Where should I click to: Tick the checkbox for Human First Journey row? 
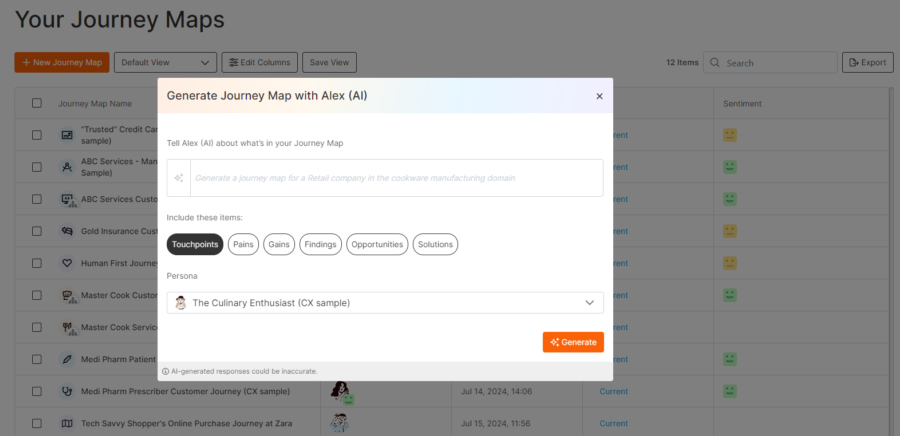37,263
